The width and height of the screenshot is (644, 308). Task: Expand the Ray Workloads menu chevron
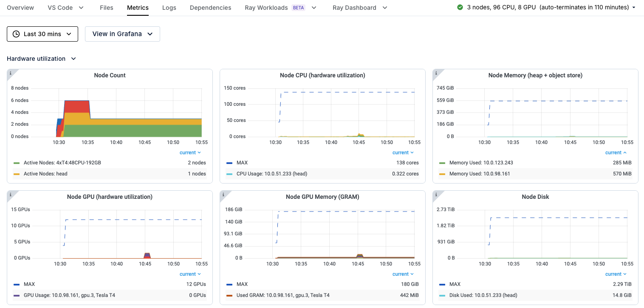coord(314,8)
